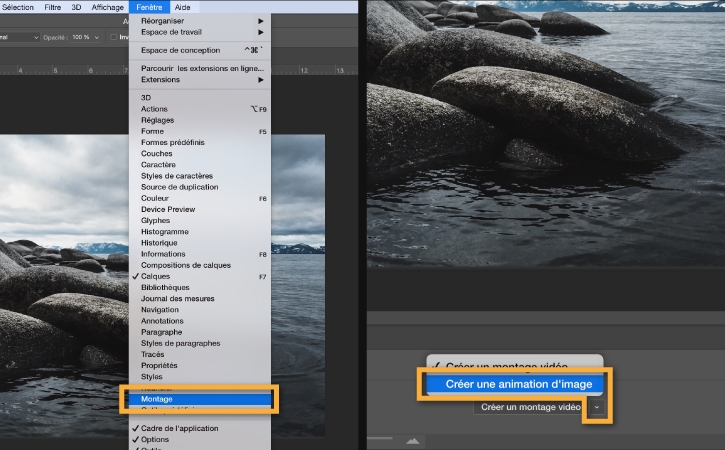The image size is (725, 450).
Task: Choose Montage from Fenêtre menu
Action: (x=200, y=399)
